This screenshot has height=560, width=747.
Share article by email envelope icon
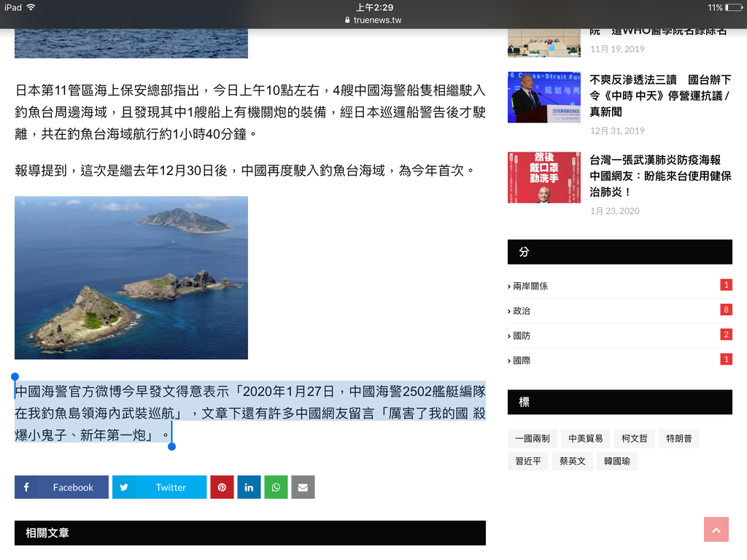tap(303, 486)
